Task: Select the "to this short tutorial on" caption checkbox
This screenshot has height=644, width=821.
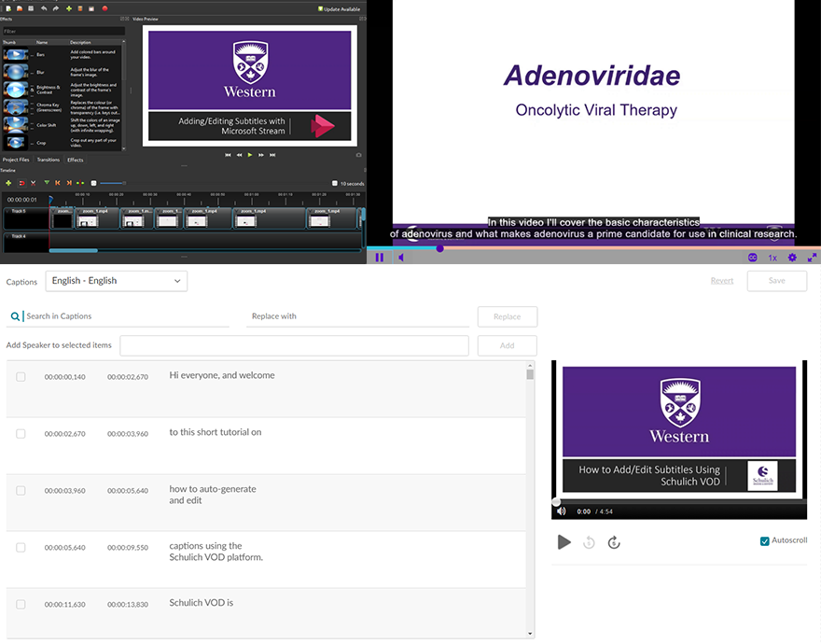Action: click(x=21, y=434)
